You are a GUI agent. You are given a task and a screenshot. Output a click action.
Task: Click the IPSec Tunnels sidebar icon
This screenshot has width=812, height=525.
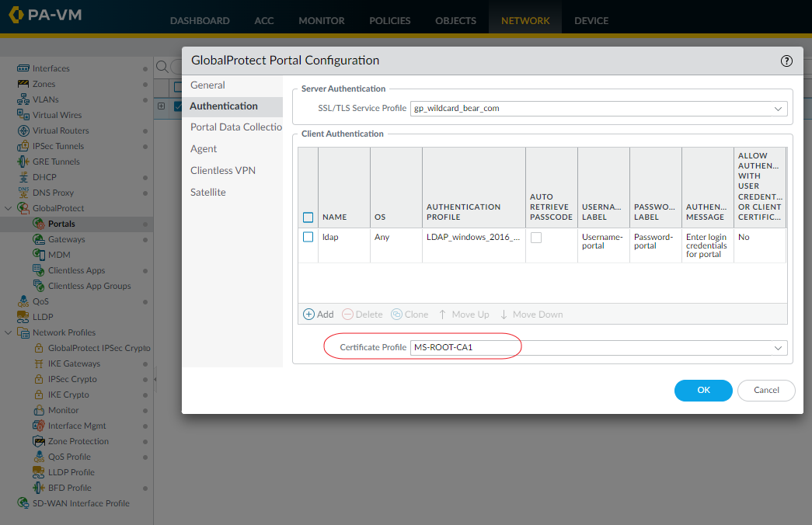click(x=23, y=146)
